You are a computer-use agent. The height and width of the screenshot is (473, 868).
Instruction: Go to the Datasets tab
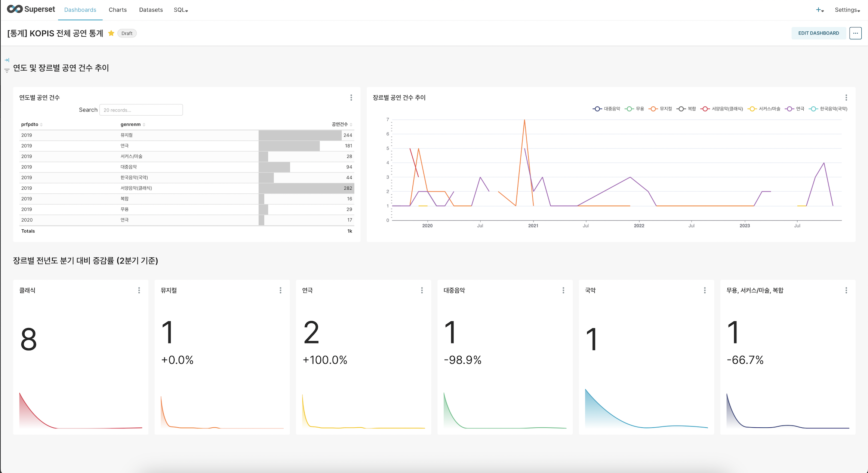[x=151, y=10]
